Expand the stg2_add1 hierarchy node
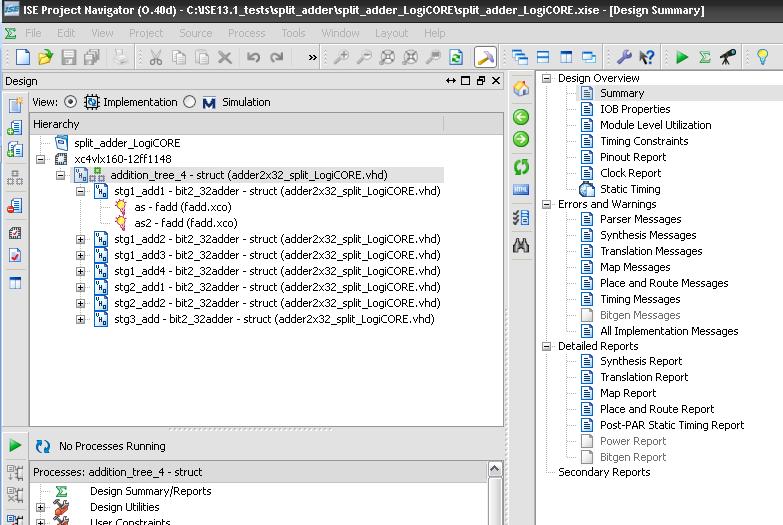 click(x=80, y=287)
